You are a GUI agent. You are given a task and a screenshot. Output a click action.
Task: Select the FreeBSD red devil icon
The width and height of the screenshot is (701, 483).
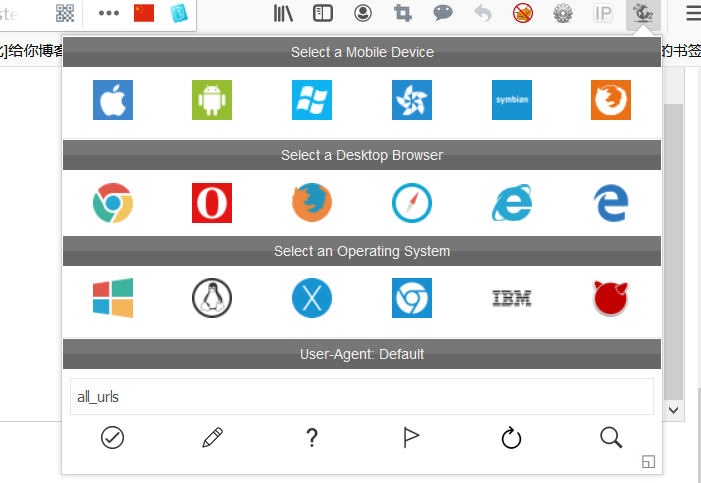(611, 298)
